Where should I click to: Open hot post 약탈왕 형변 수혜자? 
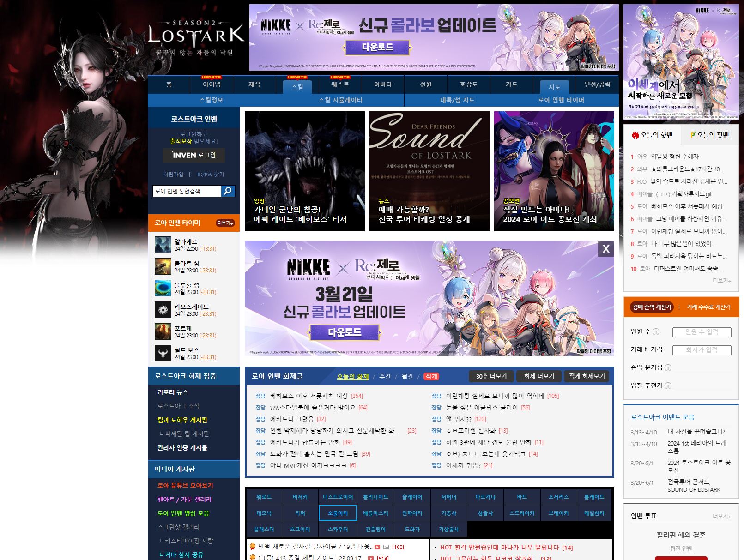(674, 157)
